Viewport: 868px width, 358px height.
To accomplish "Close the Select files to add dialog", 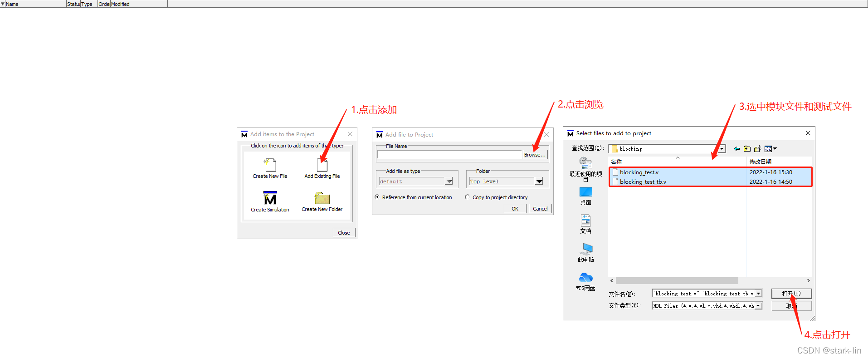I will tap(808, 133).
